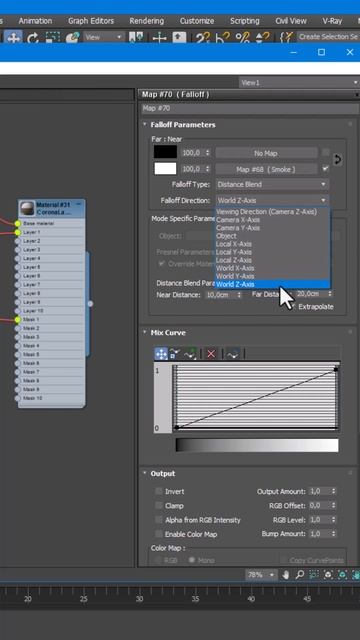
Task: Click the Select and Manipulate crosshair icon
Action: coord(159,38)
